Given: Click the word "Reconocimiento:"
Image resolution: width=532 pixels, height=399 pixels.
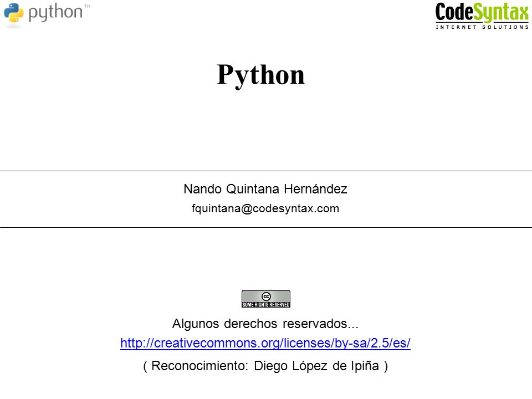Looking at the screenshot, I should (x=200, y=366).
